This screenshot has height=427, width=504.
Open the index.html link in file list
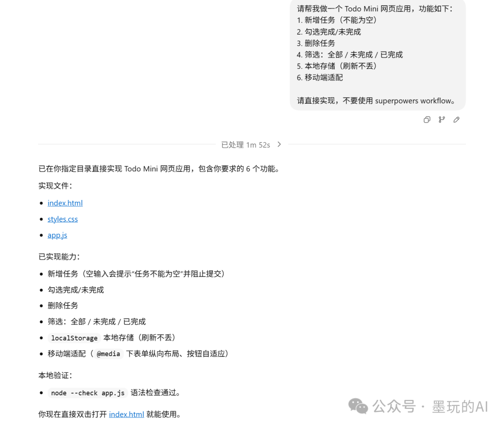coord(65,203)
